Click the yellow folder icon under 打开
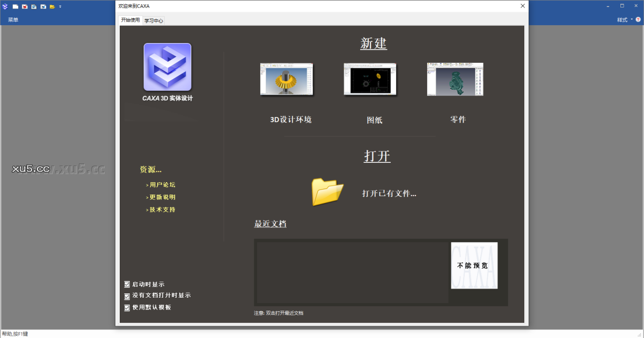 click(x=328, y=191)
